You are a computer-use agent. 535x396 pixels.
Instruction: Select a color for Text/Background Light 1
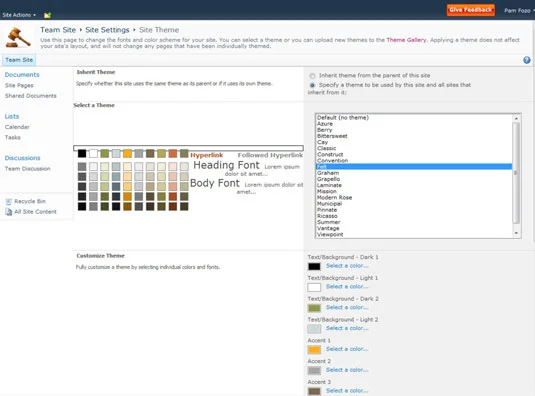tap(347, 287)
